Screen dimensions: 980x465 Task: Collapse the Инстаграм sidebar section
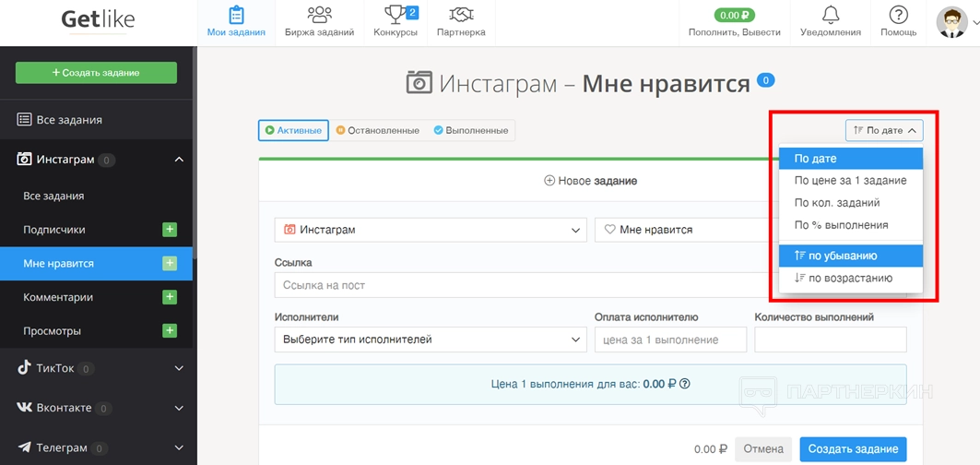pos(96,160)
